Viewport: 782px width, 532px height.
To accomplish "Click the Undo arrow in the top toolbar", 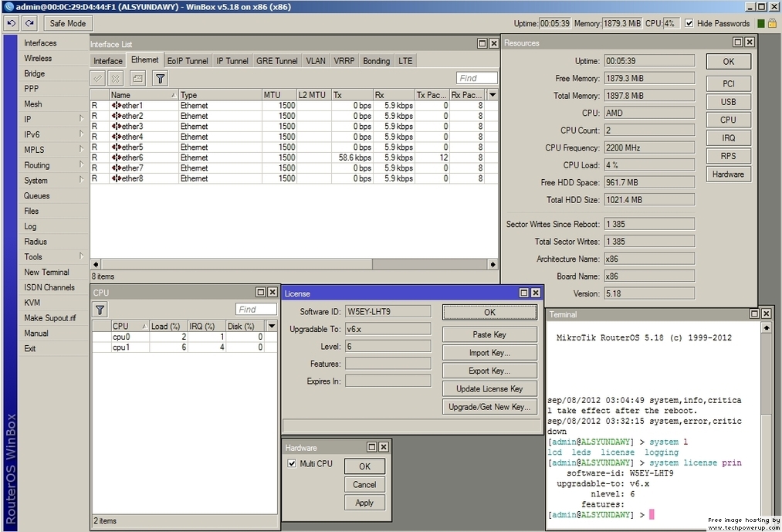I will click(12, 23).
